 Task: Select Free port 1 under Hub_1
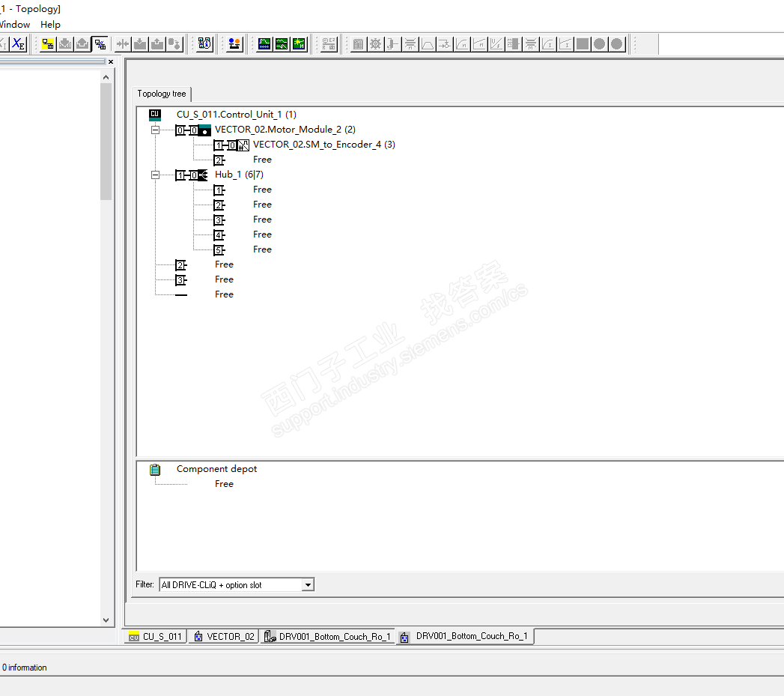point(262,190)
